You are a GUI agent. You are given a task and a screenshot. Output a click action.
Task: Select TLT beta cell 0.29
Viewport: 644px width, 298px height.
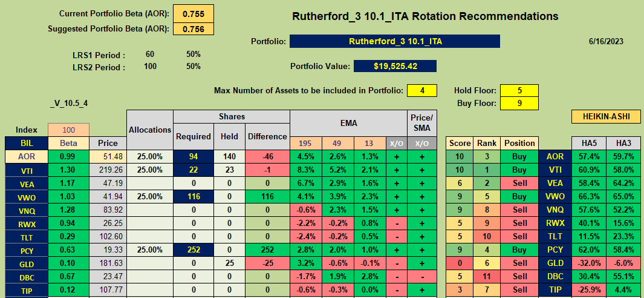(68, 237)
